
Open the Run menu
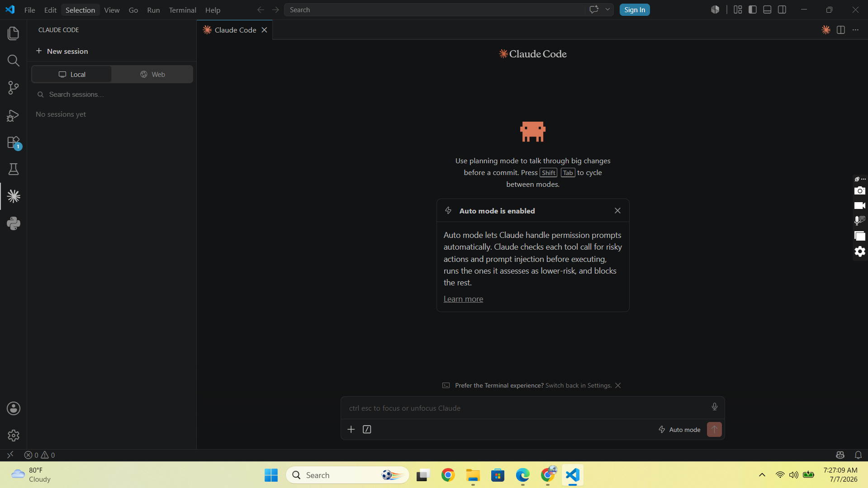pos(153,10)
